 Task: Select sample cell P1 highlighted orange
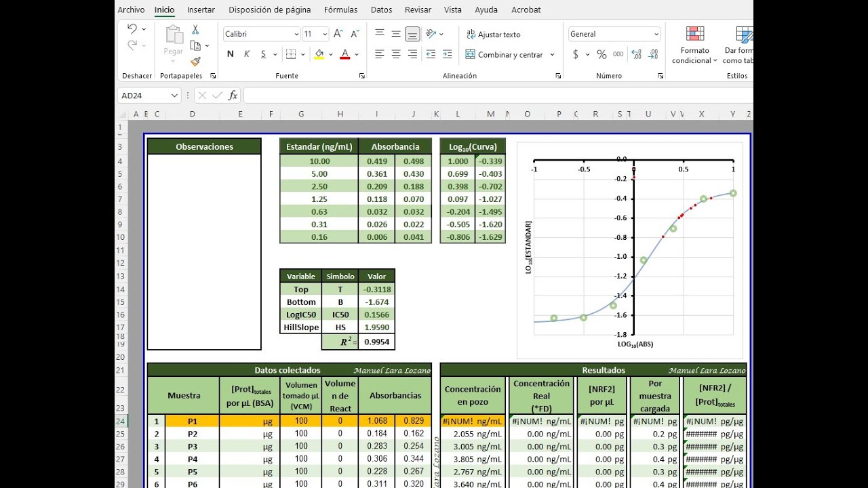coord(193,421)
